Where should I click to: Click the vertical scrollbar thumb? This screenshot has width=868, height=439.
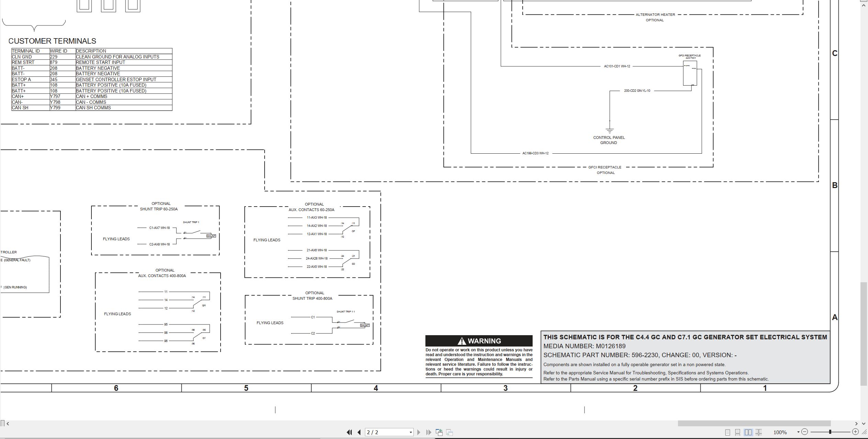pyautogui.click(x=864, y=334)
